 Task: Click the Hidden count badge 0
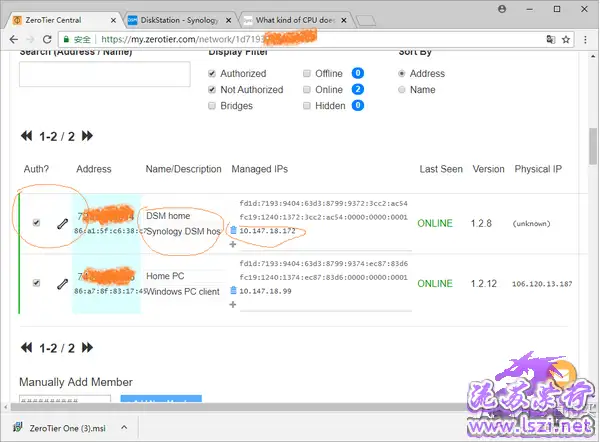(358, 105)
